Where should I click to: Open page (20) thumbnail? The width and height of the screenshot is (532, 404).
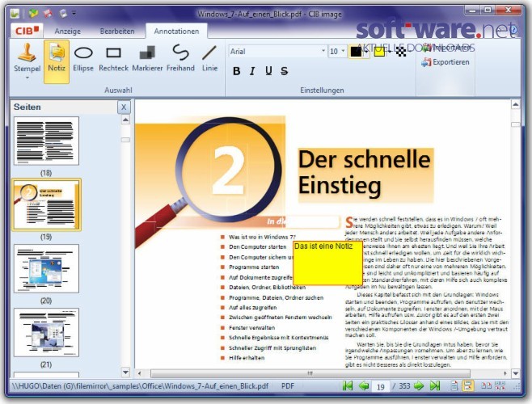tap(46, 268)
